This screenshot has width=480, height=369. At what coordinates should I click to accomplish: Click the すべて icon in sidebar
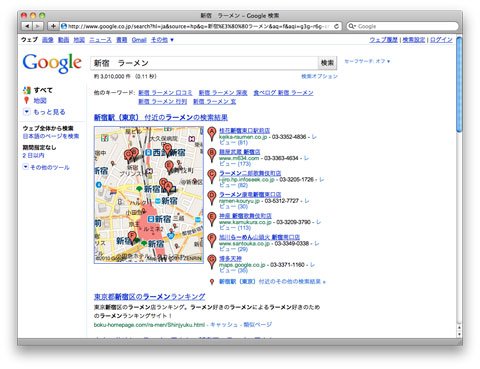[27, 90]
